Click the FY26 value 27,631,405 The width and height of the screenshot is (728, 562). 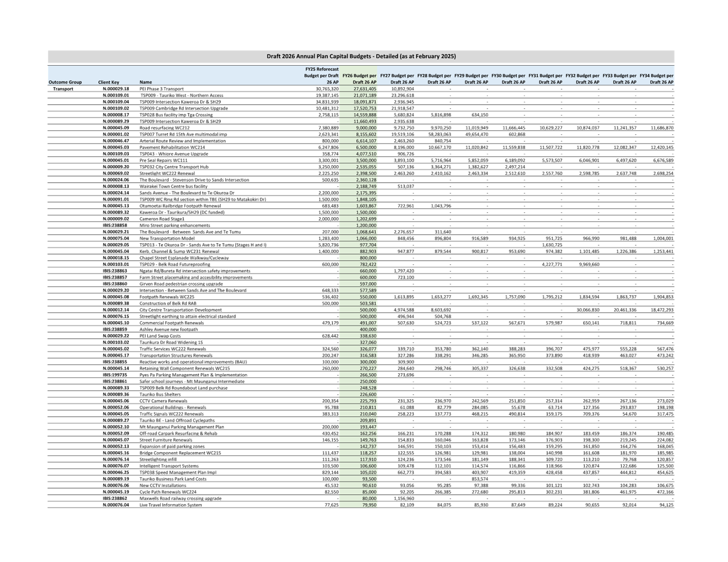click(x=365, y=89)
